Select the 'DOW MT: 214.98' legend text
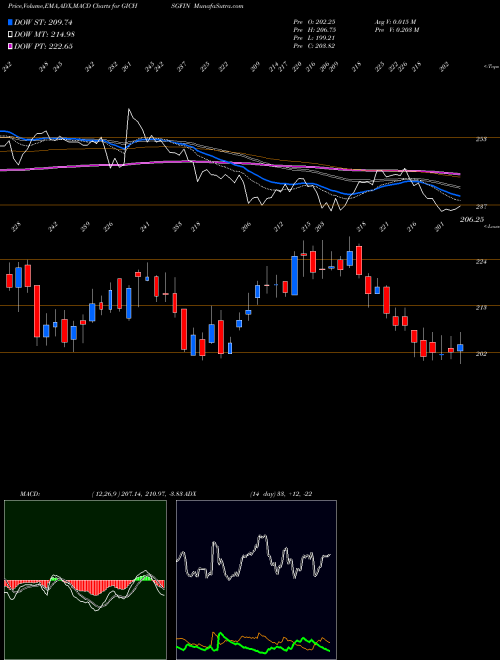The image size is (500, 660). (44, 34)
